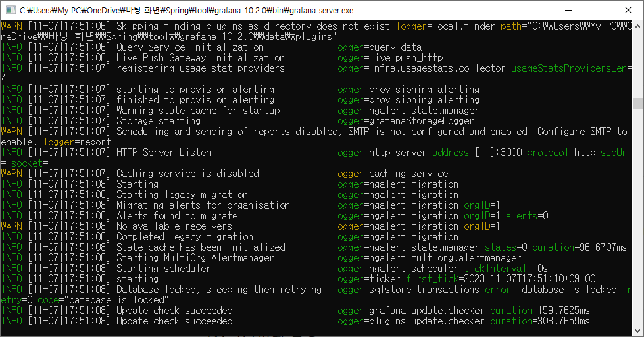Click 'State cache has been initialized' message
The image size is (644, 337).
coord(201,247)
